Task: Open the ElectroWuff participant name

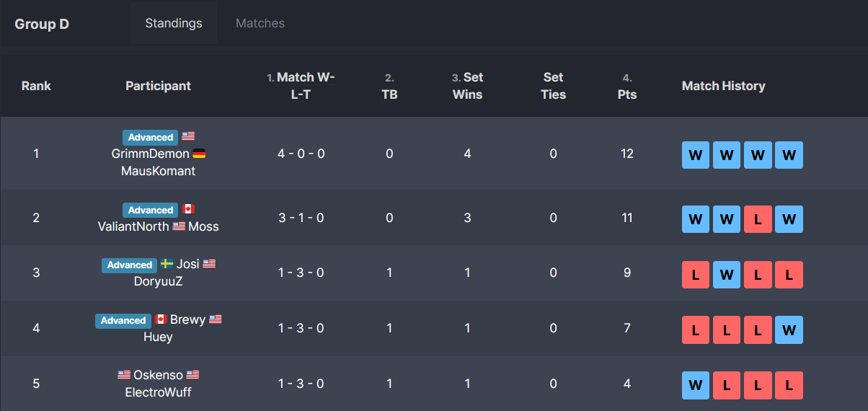Action: [x=158, y=393]
